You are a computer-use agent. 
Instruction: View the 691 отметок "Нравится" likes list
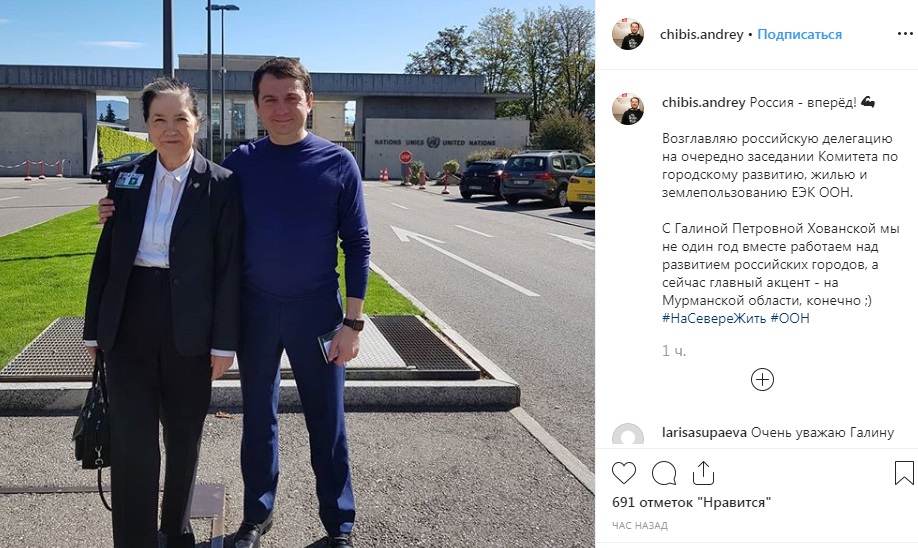(691, 503)
